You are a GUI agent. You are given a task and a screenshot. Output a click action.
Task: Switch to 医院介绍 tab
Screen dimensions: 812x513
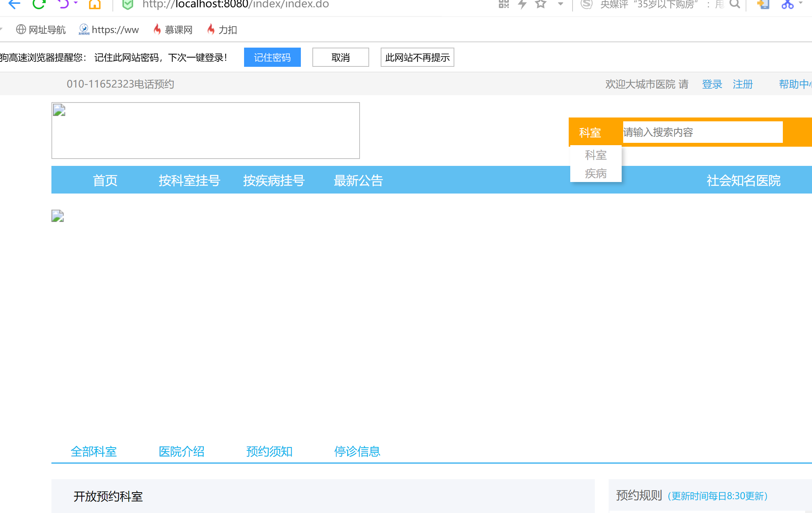(182, 452)
